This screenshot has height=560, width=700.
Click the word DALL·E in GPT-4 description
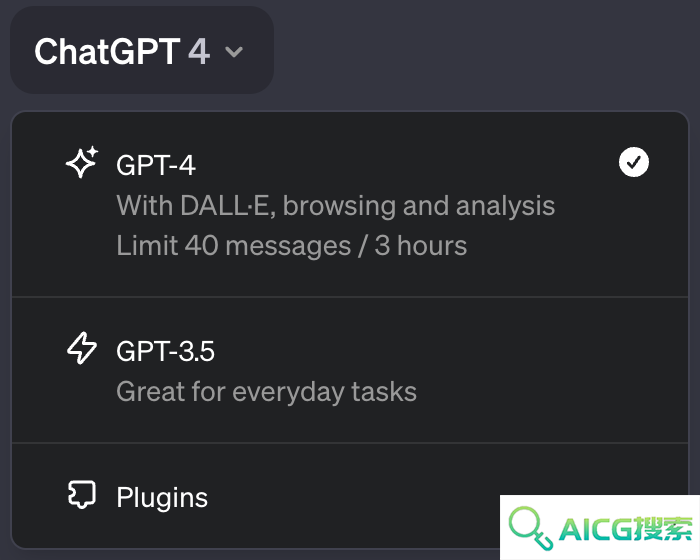(227, 205)
